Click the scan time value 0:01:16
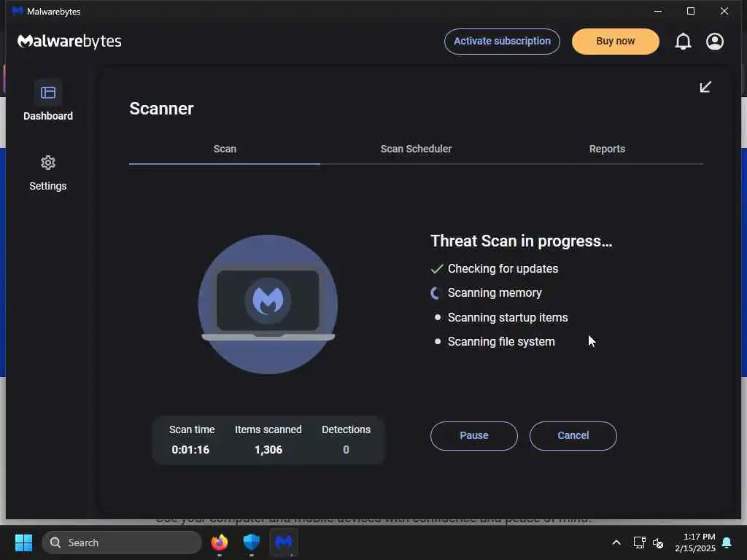The height and width of the screenshot is (560, 747). (190, 449)
